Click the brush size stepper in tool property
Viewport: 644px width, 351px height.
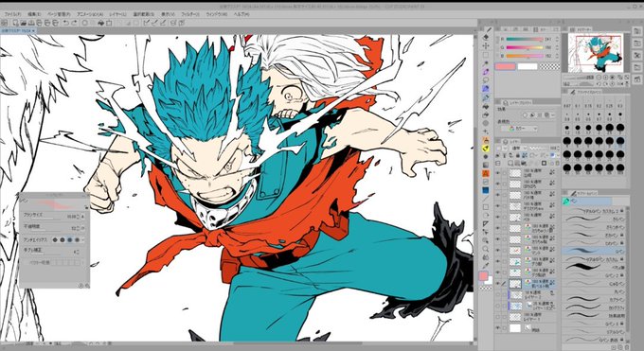coord(79,216)
